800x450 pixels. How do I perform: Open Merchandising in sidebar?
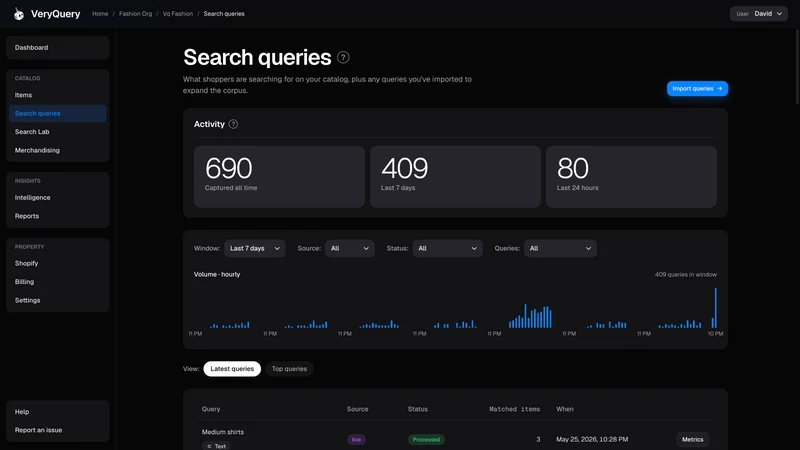tap(58, 150)
